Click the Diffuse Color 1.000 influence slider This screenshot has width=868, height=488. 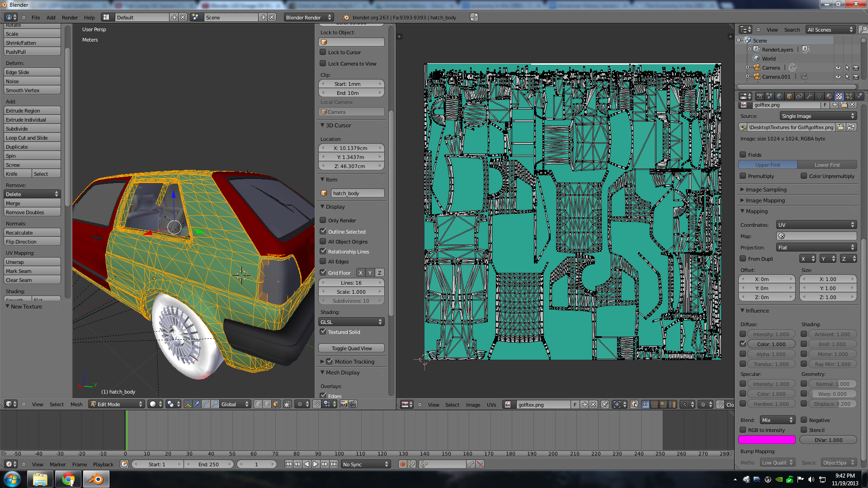coord(771,344)
